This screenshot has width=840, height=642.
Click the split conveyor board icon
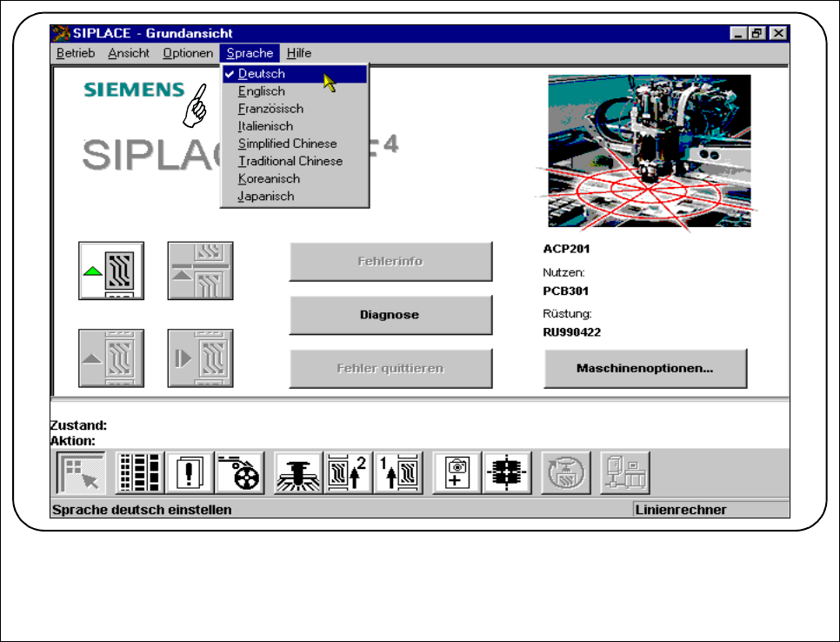click(200, 271)
